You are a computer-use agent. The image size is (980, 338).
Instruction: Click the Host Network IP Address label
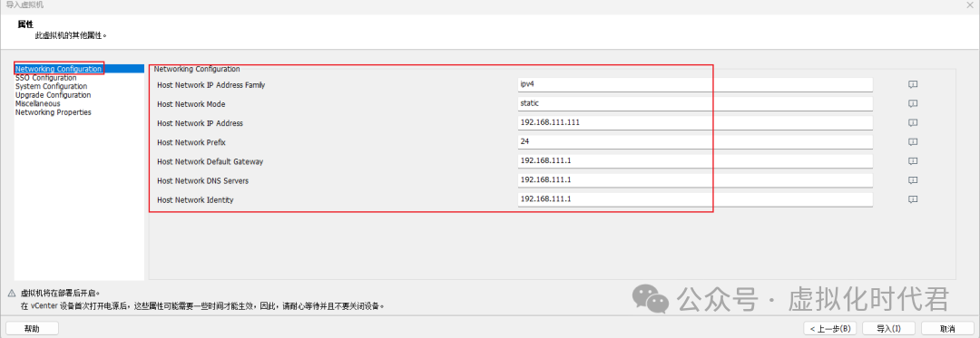coord(200,123)
